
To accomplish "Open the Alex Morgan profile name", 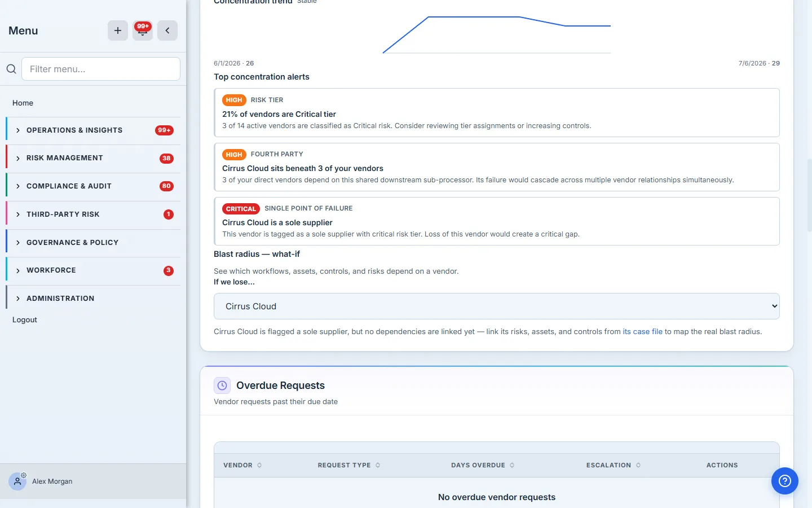I will 52,481.
